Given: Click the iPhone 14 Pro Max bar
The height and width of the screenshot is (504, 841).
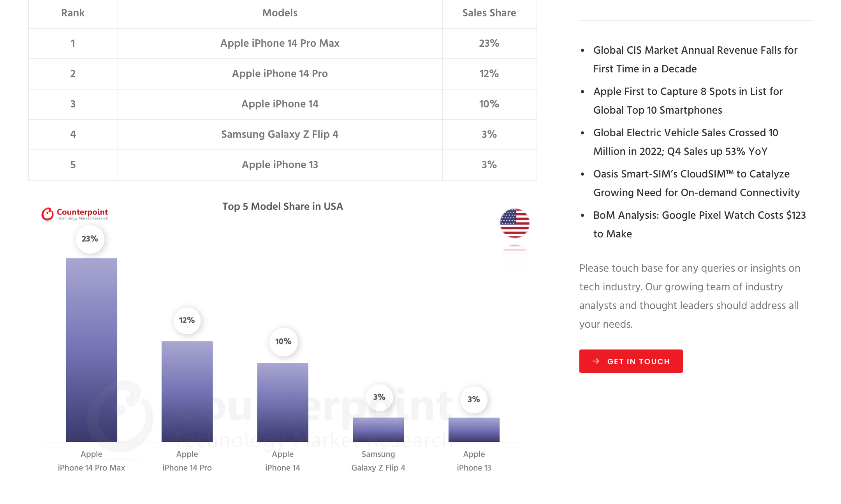Looking at the screenshot, I should coord(91,349).
